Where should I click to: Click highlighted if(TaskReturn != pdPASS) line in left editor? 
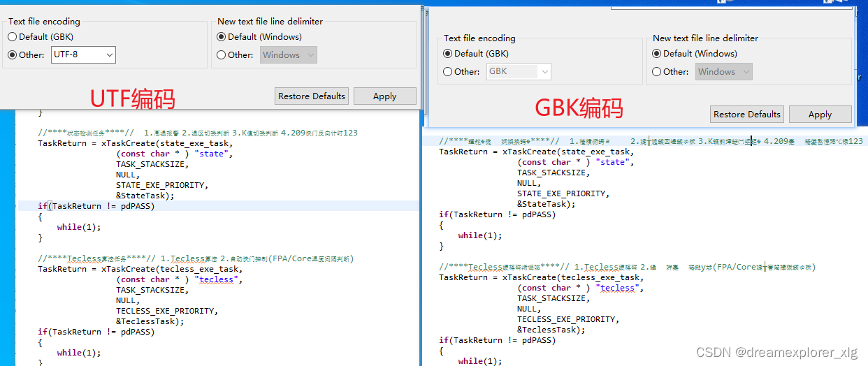96,206
